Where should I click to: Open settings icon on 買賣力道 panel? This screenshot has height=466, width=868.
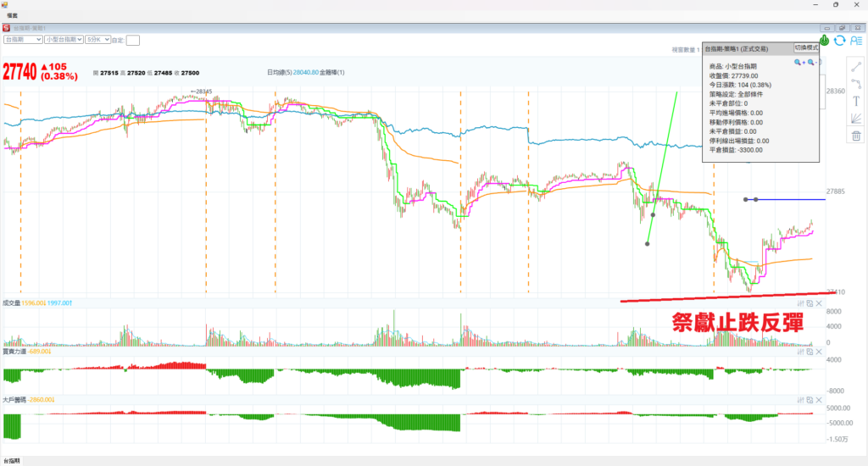(x=799, y=351)
